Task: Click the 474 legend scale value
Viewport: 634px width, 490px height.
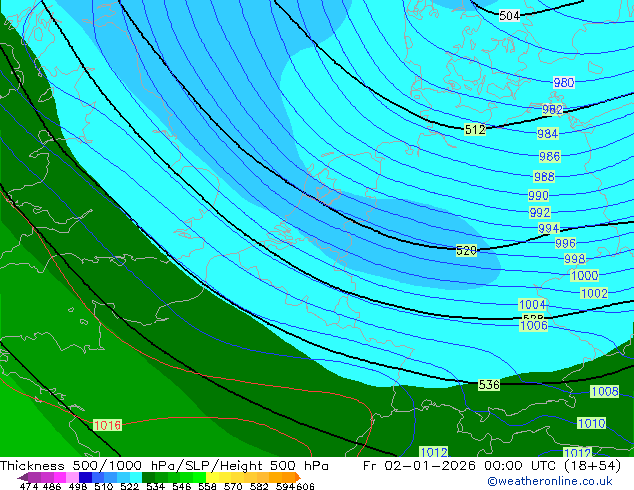Action: pyautogui.click(x=29, y=486)
